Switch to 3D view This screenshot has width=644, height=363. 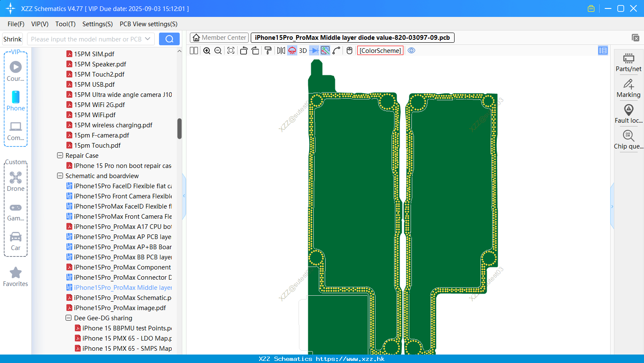(303, 51)
